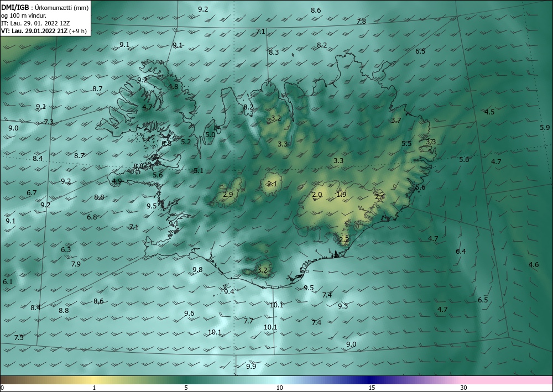Click the 9.9 value at the bottom
The height and width of the screenshot is (392, 553).
coord(251,366)
